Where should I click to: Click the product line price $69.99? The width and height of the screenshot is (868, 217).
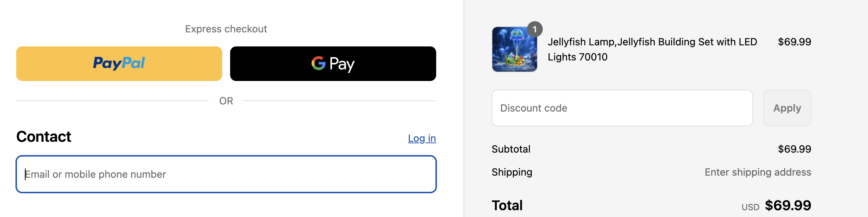click(x=794, y=42)
